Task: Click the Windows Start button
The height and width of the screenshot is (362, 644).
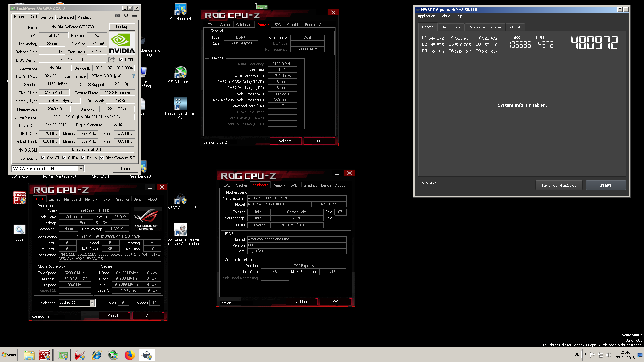Action: click(9, 355)
